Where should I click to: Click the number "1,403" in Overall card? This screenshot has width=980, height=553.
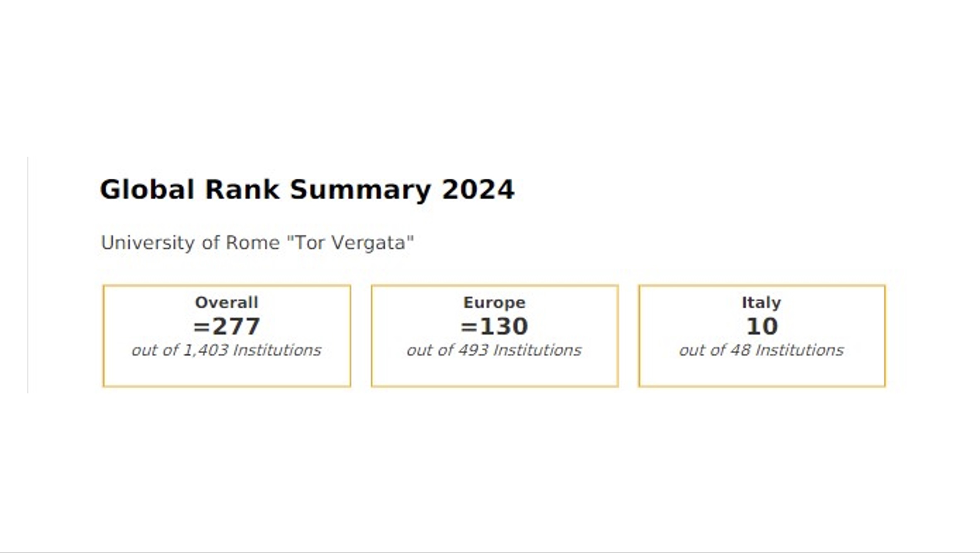point(206,350)
